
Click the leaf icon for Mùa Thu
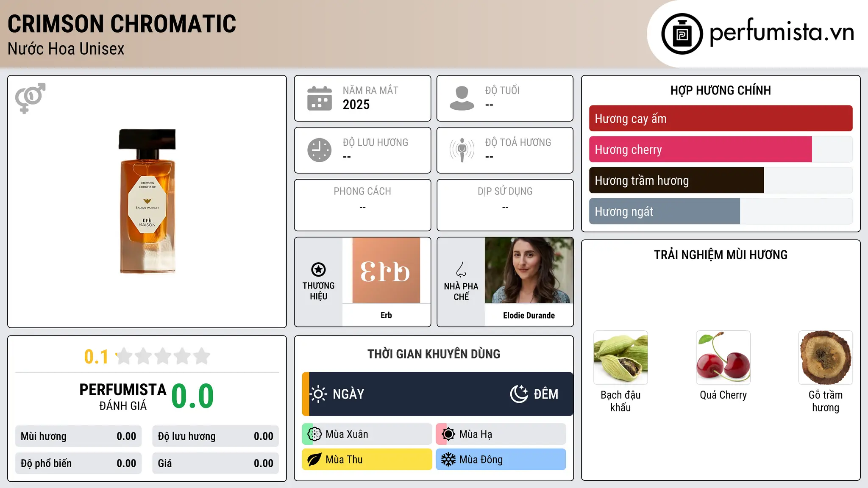(x=314, y=460)
